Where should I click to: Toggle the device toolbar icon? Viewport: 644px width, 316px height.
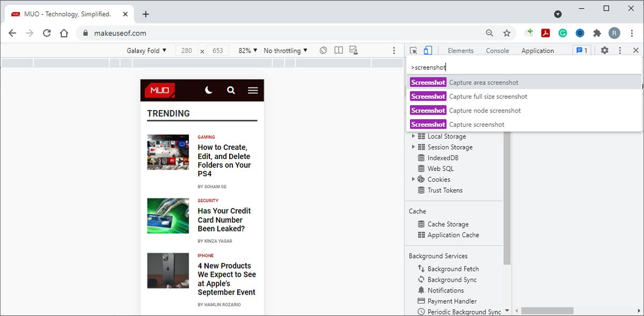(x=427, y=50)
